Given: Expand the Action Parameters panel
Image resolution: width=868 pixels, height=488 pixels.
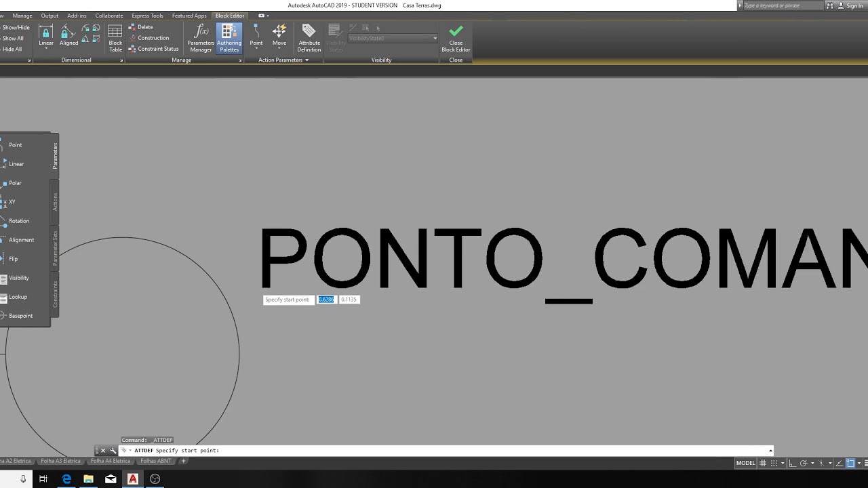Looking at the screenshot, I should (283, 60).
